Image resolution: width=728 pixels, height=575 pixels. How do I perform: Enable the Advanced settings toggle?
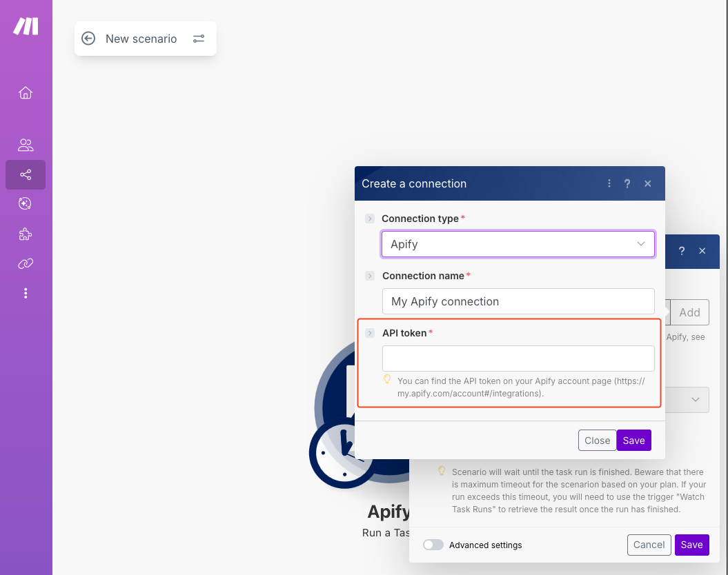point(433,545)
